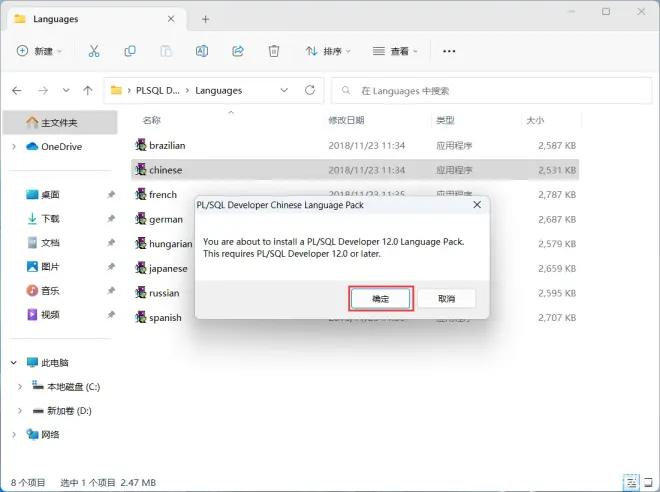Image resolution: width=660 pixels, height=492 pixels.
Task: Maximize the Explorer window
Action: 606,12
